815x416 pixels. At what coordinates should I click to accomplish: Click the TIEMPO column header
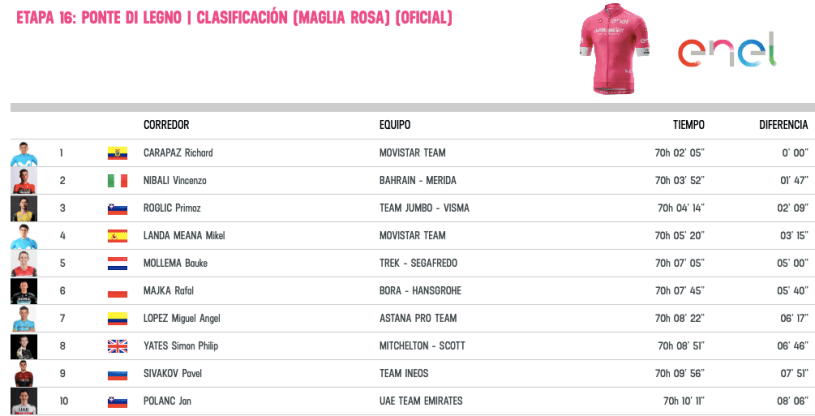(688, 125)
